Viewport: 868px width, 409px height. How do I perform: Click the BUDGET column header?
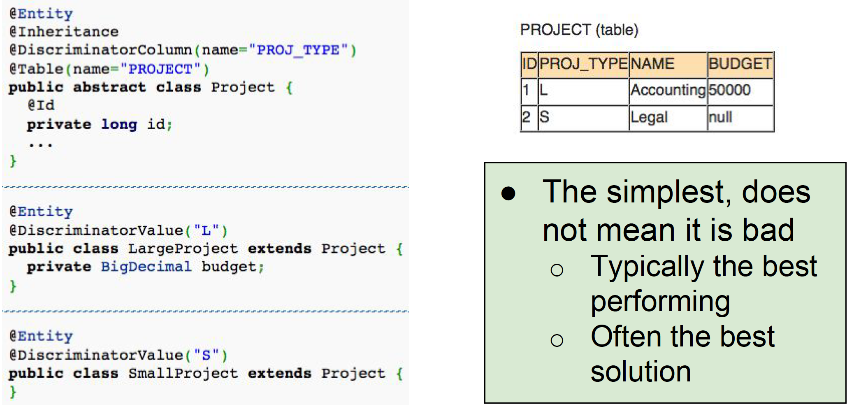pos(740,64)
